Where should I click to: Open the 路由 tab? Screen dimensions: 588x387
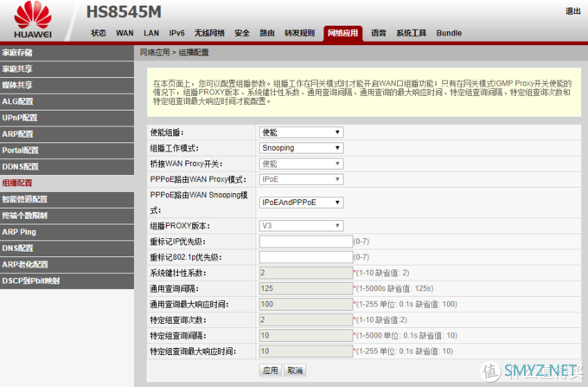click(x=267, y=33)
